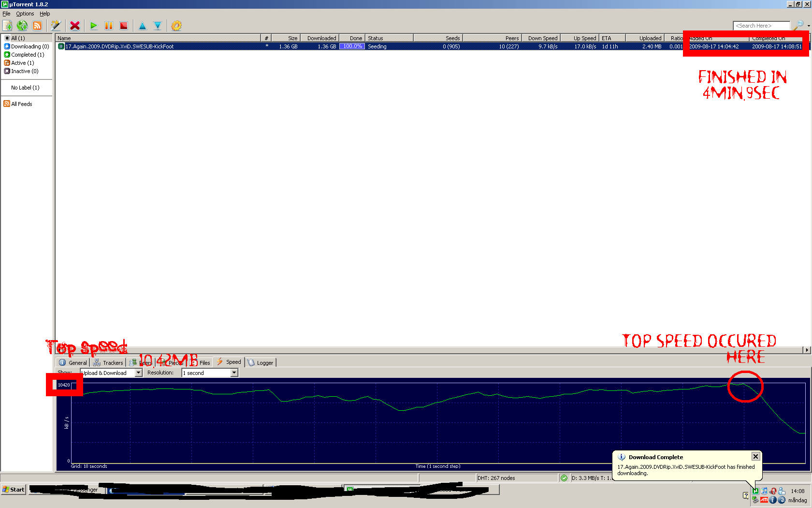Open the RSS Downloader toolbar icon
812x508 pixels.
coord(37,26)
